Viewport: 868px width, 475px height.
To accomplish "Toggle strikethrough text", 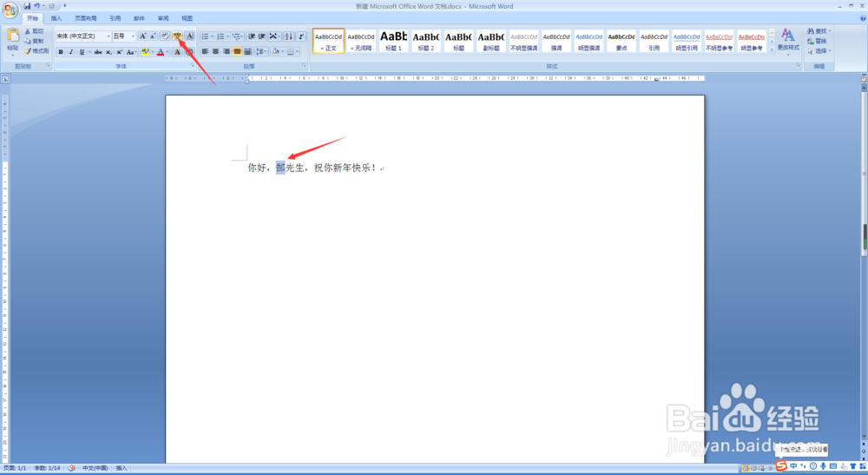I will click(98, 51).
